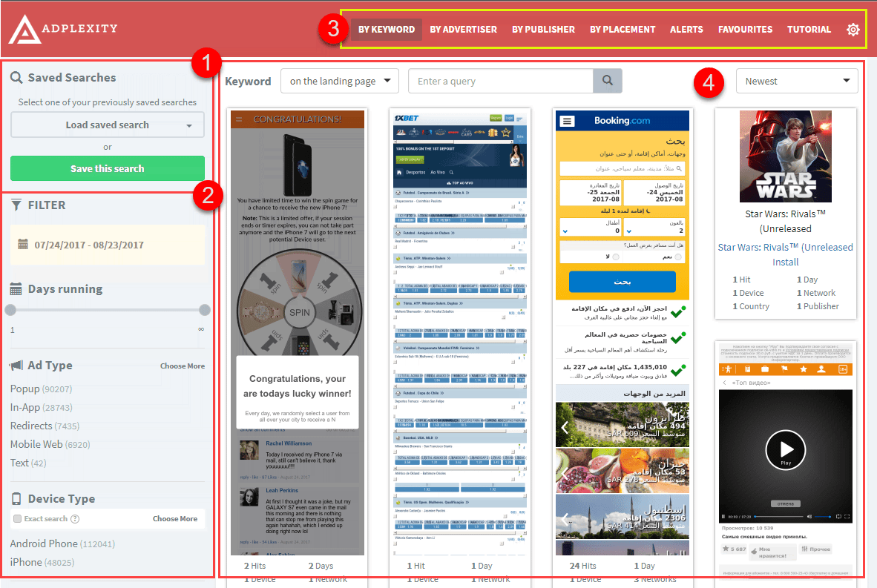Click the left Days running slider handle

coord(10,310)
